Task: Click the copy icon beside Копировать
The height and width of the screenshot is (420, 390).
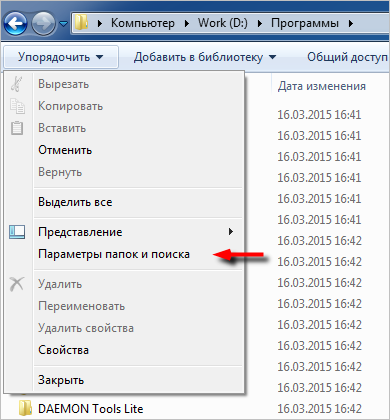Action: point(17,106)
